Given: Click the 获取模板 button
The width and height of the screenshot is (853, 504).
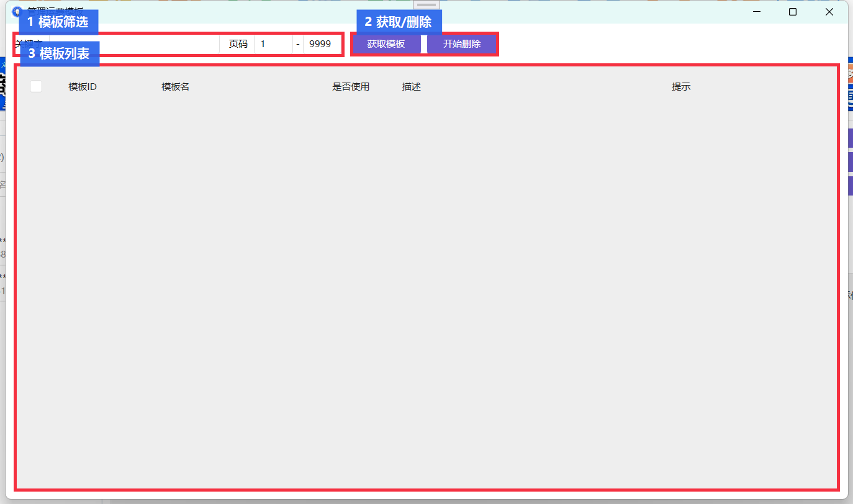Looking at the screenshot, I should [386, 44].
